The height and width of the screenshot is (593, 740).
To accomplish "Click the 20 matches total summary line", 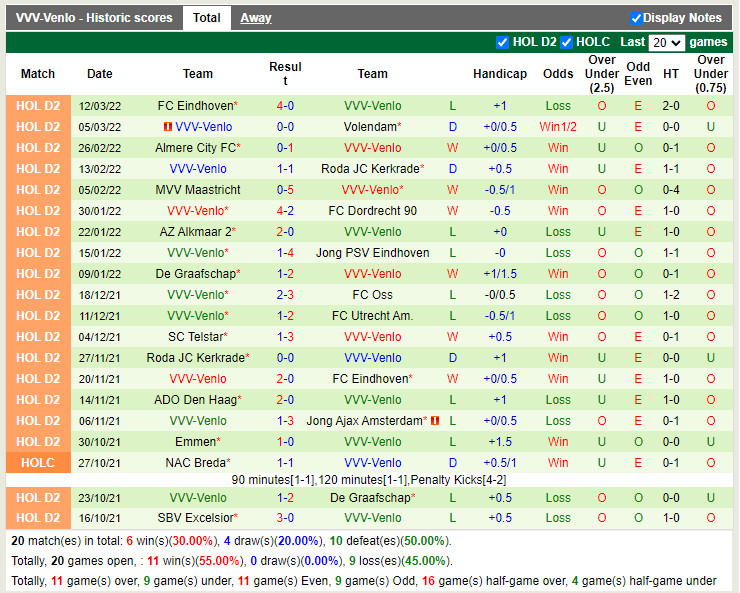I will (231, 541).
